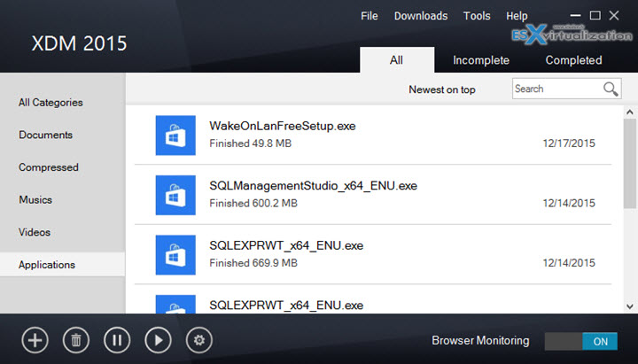Image resolution: width=638 pixels, height=364 pixels.
Task: Resume the download with the play icon
Action: coord(158,340)
